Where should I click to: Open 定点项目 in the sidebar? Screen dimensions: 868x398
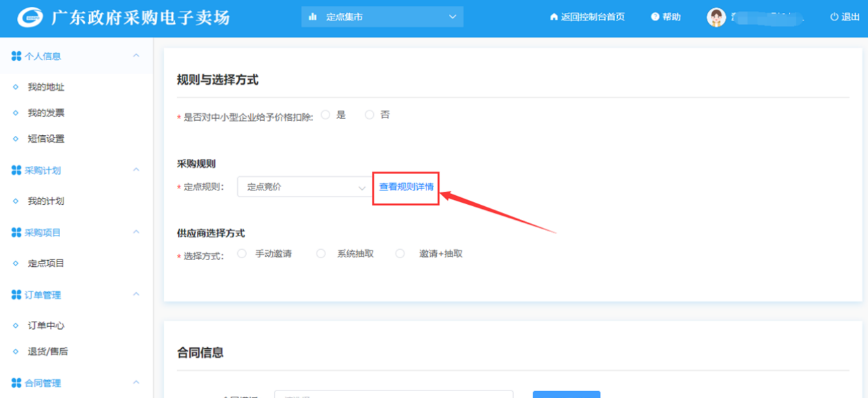click(46, 264)
